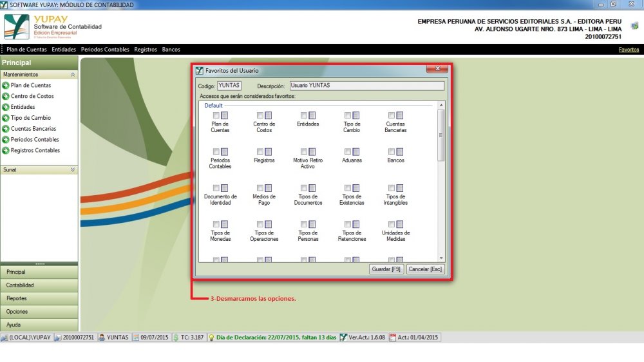
Task: Open Registros Contables in sidebar
Action: [35, 150]
